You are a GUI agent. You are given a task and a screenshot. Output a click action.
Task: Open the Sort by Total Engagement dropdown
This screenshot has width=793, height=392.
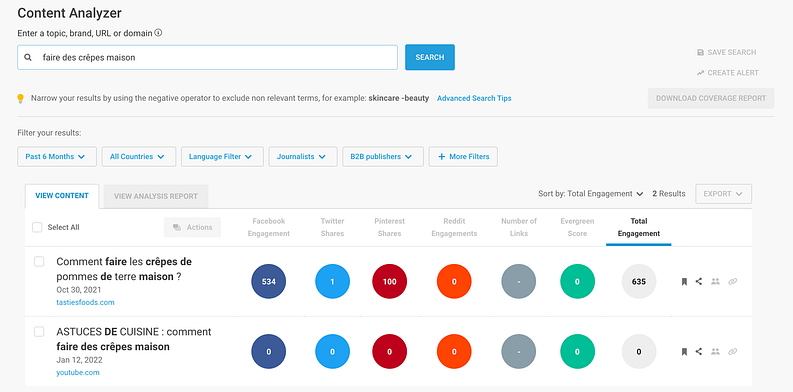(x=590, y=194)
